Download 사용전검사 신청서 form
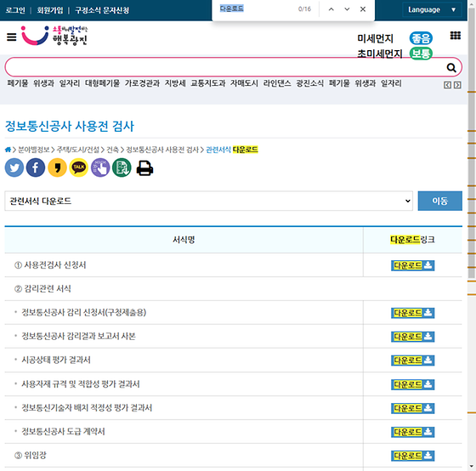Image resolution: width=476 pixels, height=471 pixels. coord(412,265)
